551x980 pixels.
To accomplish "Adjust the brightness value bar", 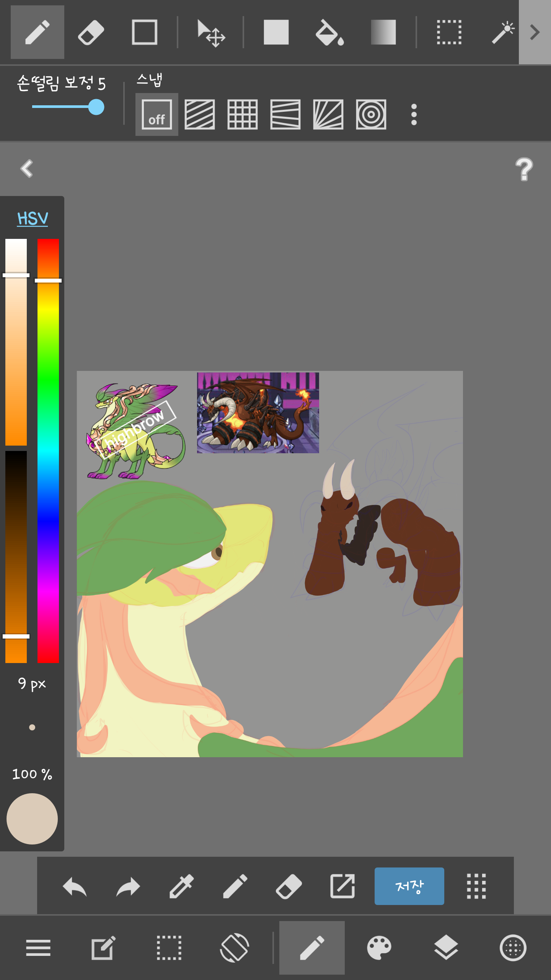I will [x=16, y=557].
